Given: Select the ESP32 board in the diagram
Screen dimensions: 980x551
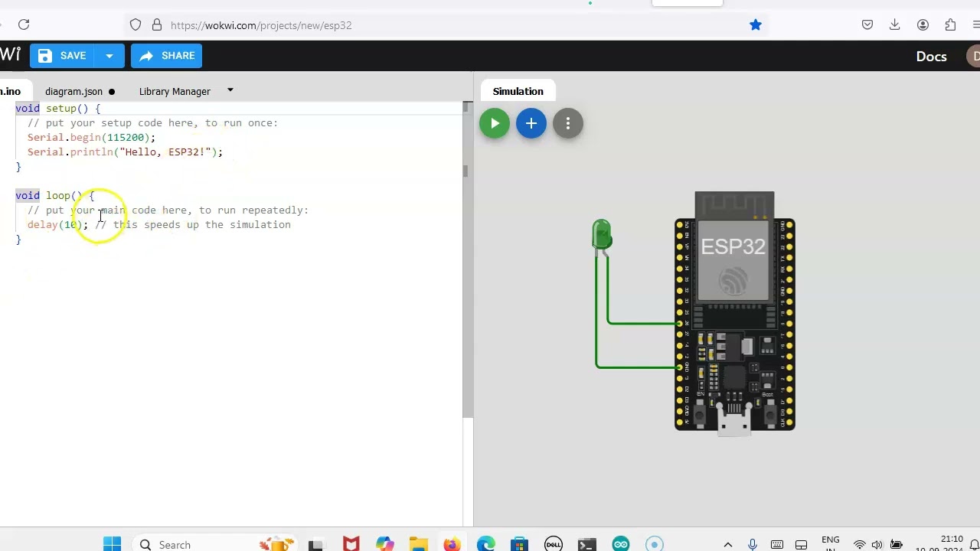Looking at the screenshot, I should (x=735, y=312).
